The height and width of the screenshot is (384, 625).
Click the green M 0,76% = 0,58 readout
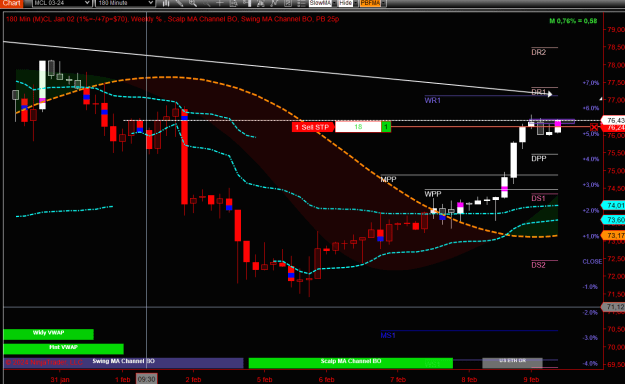pos(573,21)
